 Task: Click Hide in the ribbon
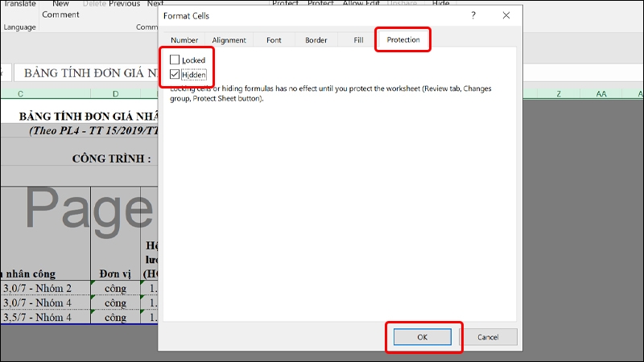(x=440, y=3)
